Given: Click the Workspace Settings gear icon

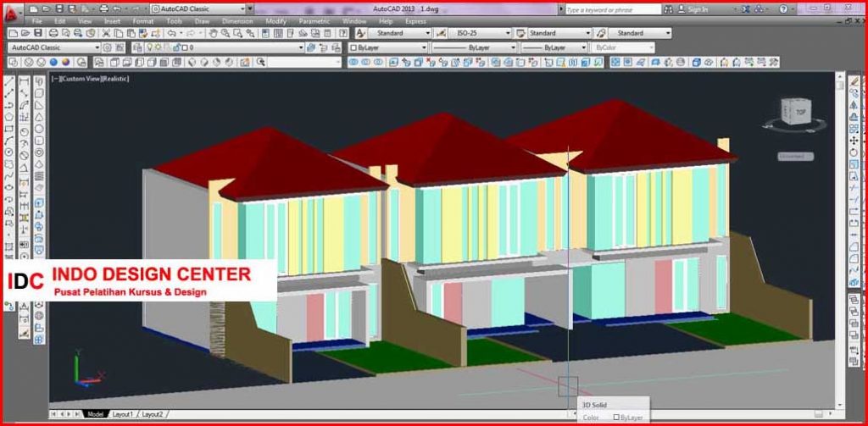Looking at the screenshot, I should (108, 47).
